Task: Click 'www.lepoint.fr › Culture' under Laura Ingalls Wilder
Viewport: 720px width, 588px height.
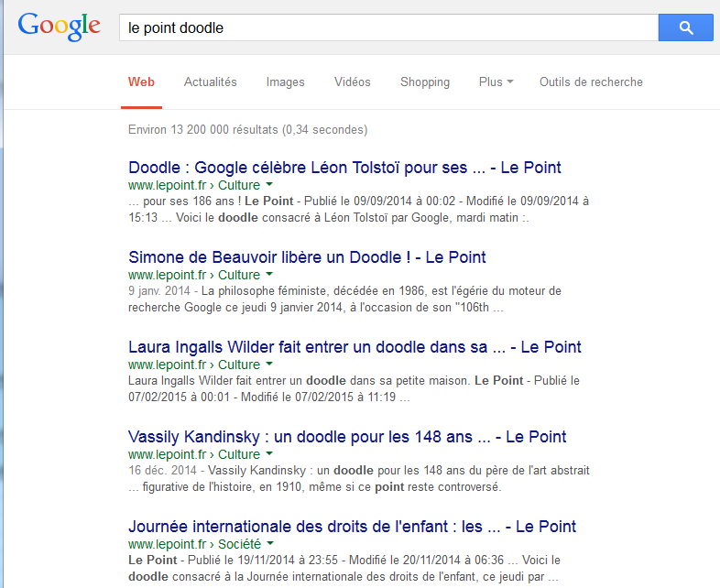Action: (194, 365)
